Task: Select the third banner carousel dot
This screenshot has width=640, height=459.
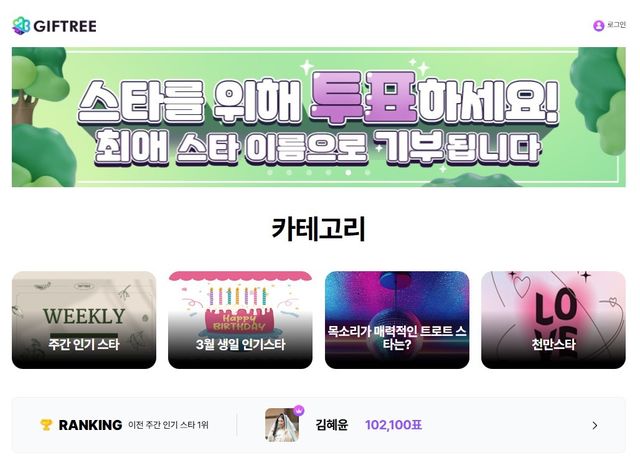Action: [309, 173]
